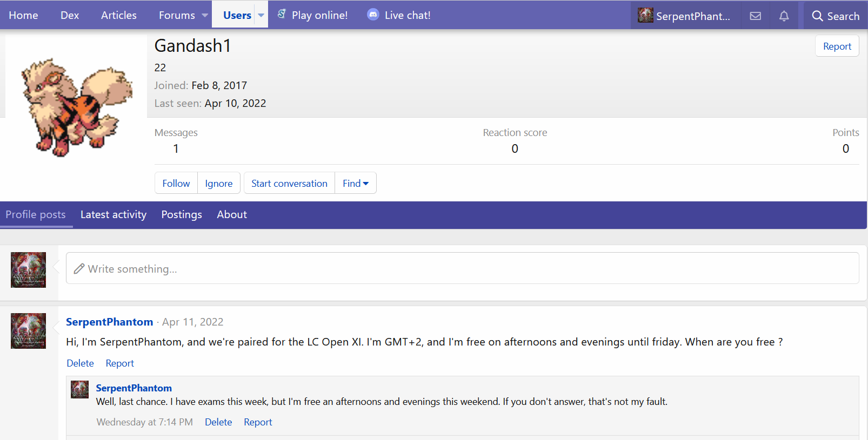Switch to the Postings tab

click(x=182, y=214)
